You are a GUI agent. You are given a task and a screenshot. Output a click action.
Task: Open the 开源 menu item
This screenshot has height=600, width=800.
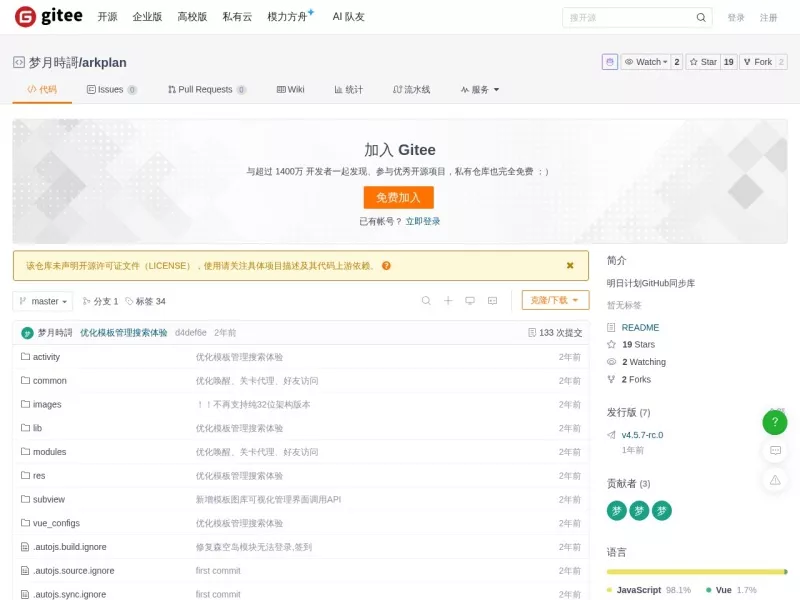(x=107, y=17)
